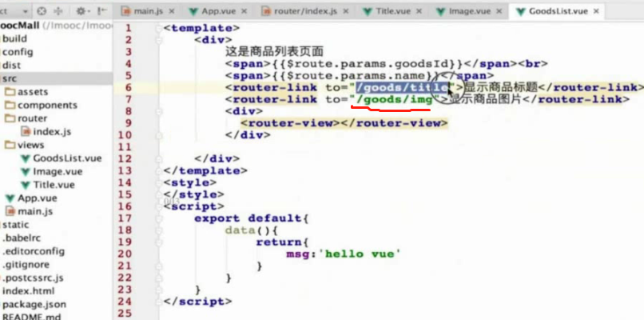
Task: Click 'export default{' on line 17
Action: click(x=251, y=218)
